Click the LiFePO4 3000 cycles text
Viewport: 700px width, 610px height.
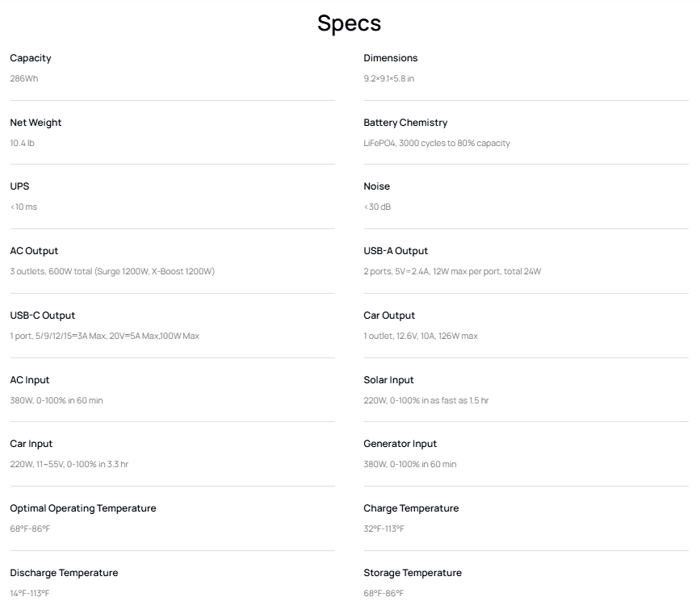click(437, 144)
